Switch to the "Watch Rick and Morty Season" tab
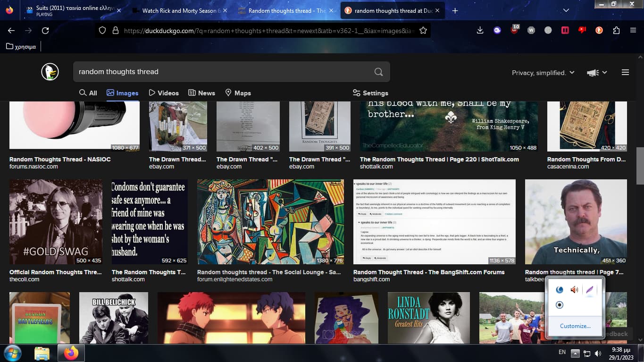Viewport: 644px width, 362px height. coord(179,10)
